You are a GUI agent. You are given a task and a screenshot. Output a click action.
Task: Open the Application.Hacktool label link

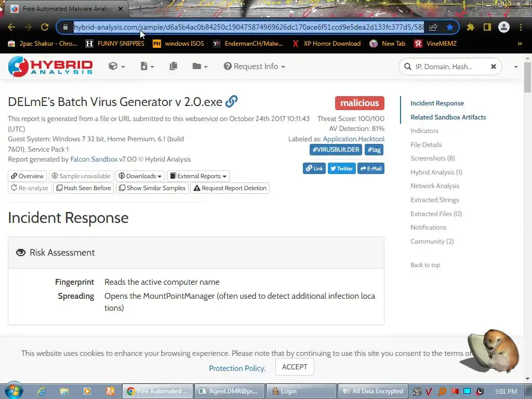353,139
